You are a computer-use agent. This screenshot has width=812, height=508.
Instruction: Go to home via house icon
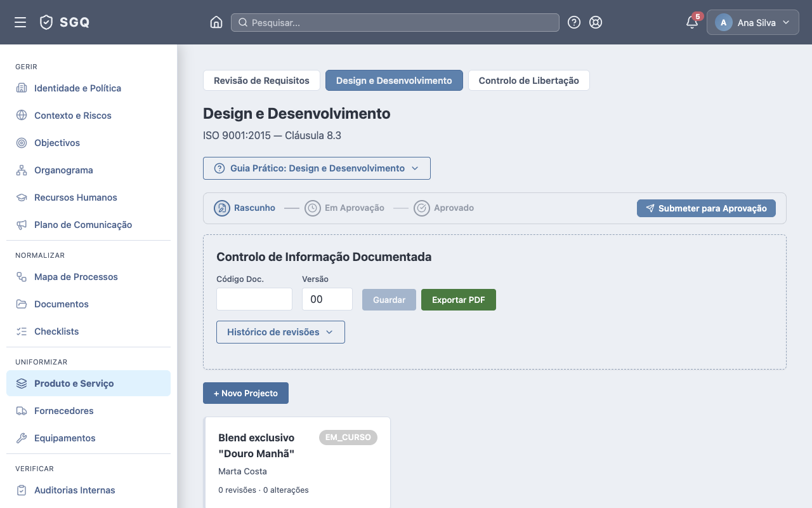click(216, 22)
